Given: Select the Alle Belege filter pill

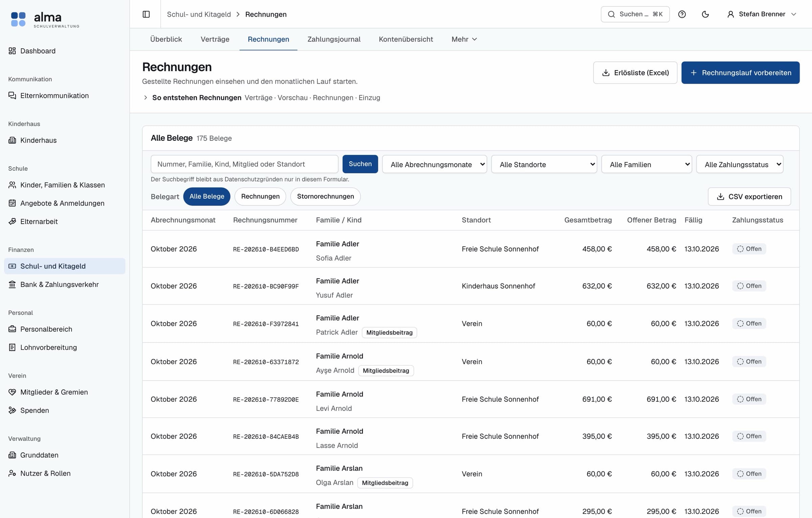Looking at the screenshot, I should click(x=207, y=196).
